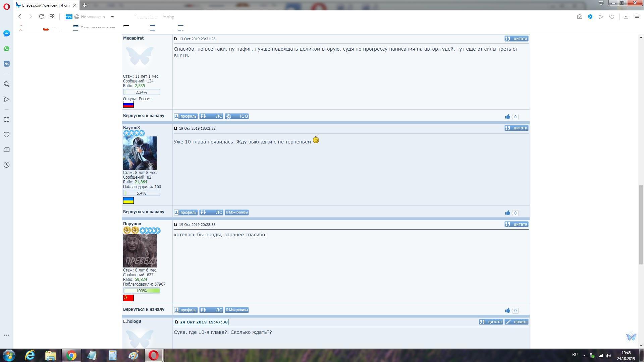Reload the current page
Viewport: 644px width, 362px height.
(x=41, y=16)
